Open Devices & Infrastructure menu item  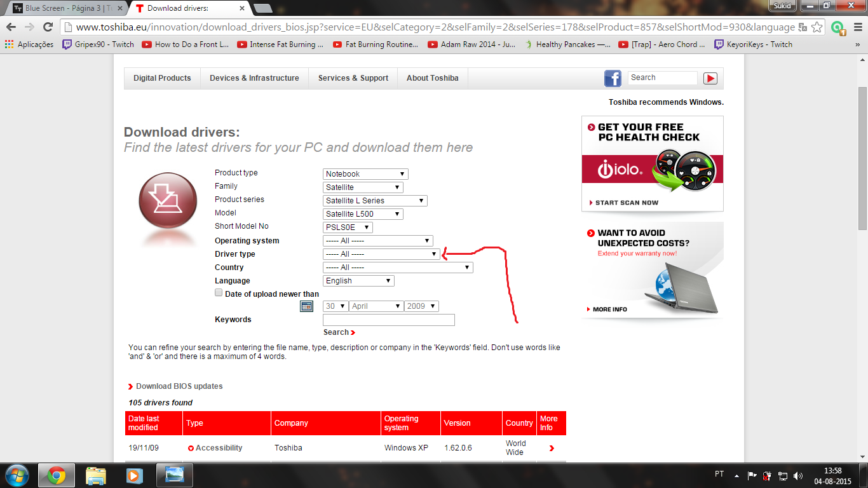pos(254,78)
